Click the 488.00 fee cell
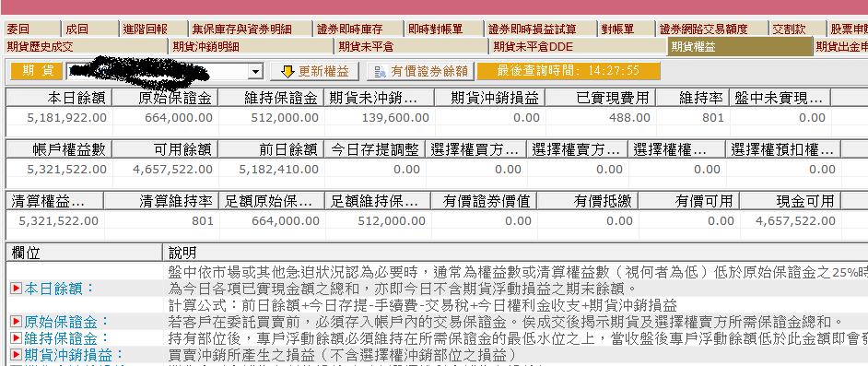 click(x=601, y=117)
